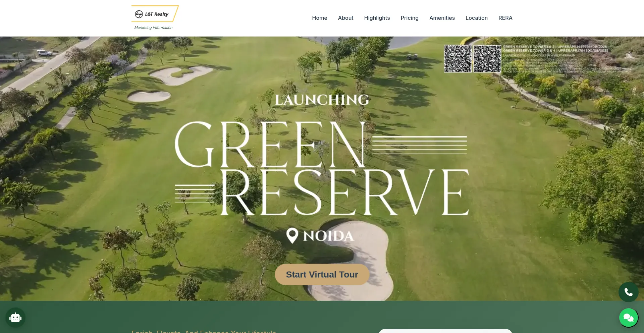644x333 pixels.
Task: Click the Noida location pin icon
Action: [292, 235]
